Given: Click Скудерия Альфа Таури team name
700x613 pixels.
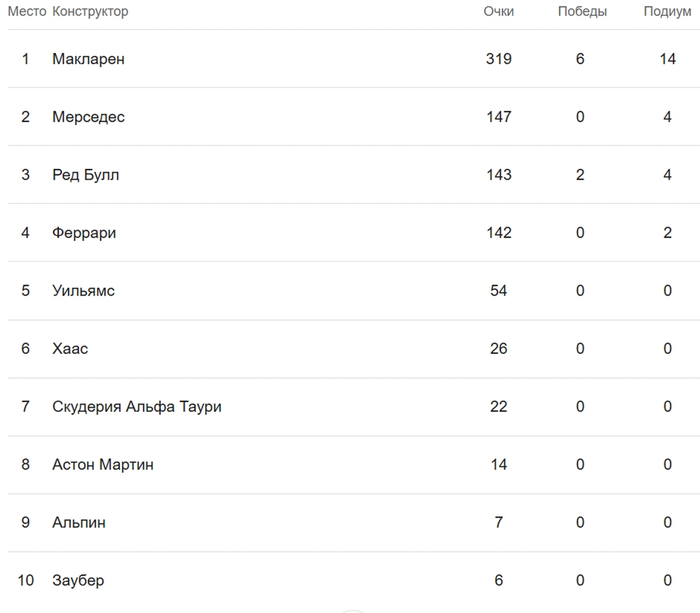Looking at the screenshot, I should (136, 407).
